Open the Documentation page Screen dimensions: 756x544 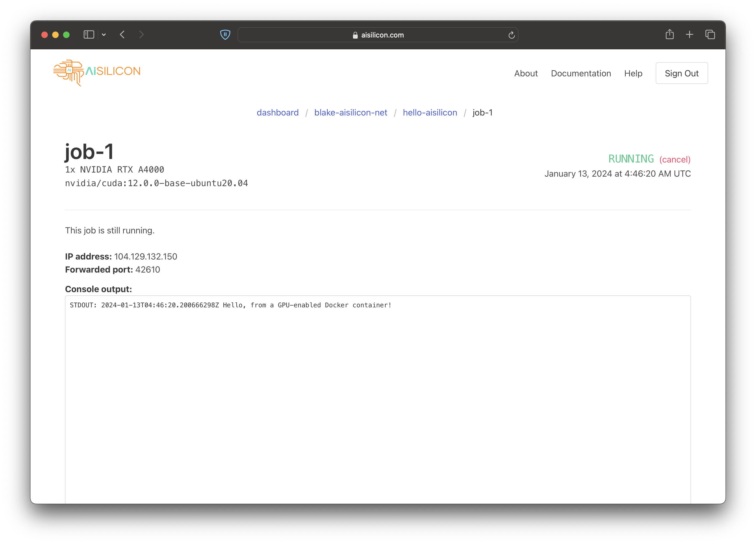point(581,73)
